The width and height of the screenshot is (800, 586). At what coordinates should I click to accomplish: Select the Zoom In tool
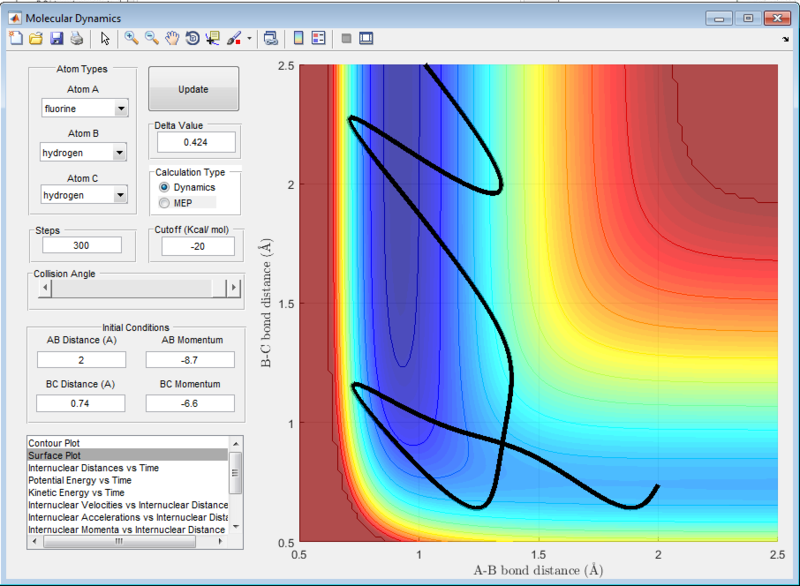[130, 38]
